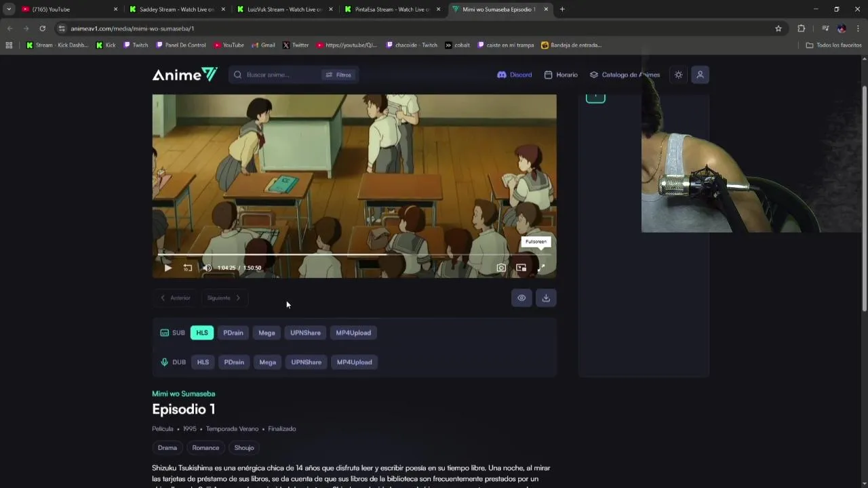
Task: Select DUB PDrain server
Action: click(234, 362)
